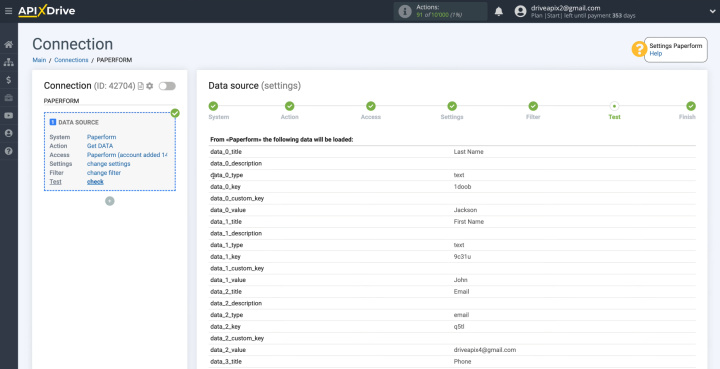Click the Actions counter 91 of 10'000
The width and height of the screenshot is (720, 369).
439,15
